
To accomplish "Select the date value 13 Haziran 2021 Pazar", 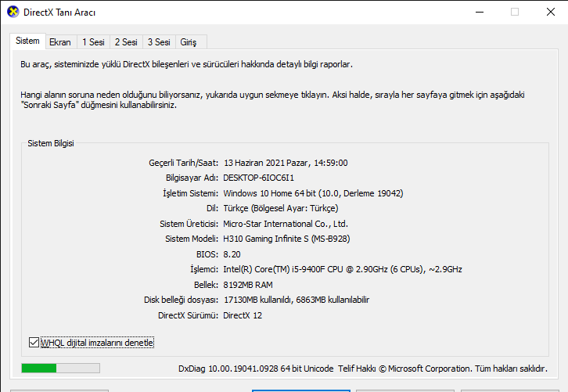I will point(266,163).
